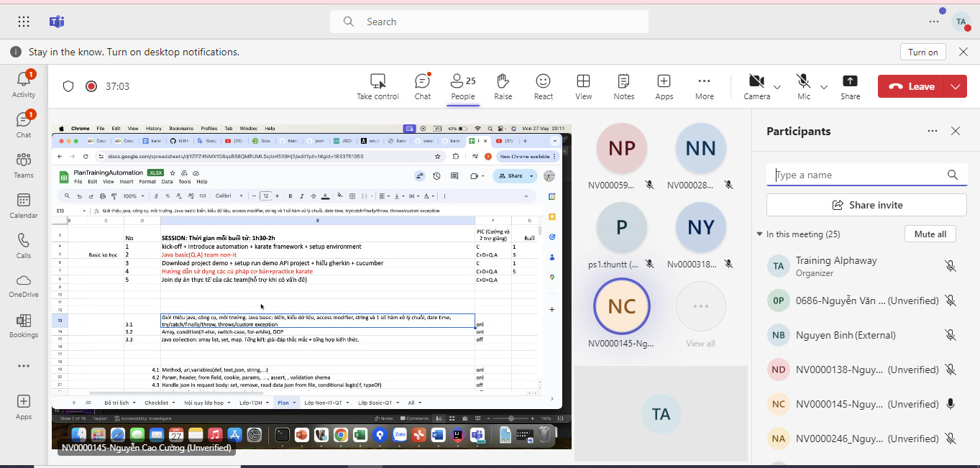Collapse the In this meeting list
Image resolution: width=980 pixels, height=468 pixels.
[759, 234]
